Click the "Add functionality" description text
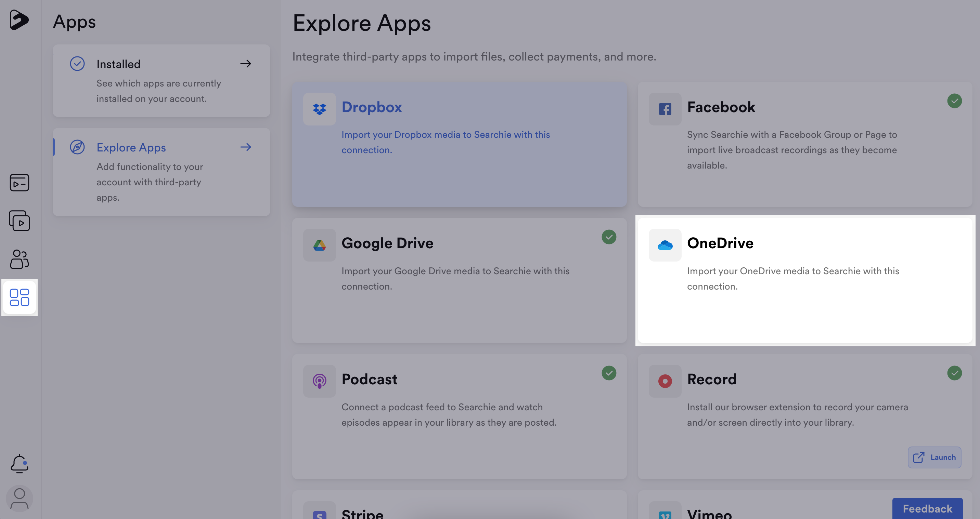 point(150,182)
